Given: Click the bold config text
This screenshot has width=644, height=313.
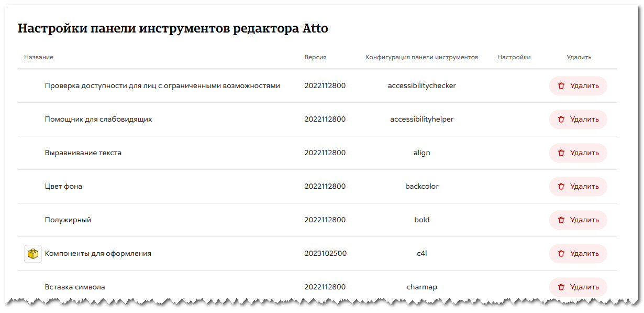Looking at the screenshot, I should pyautogui.click(x=422, y=220).
